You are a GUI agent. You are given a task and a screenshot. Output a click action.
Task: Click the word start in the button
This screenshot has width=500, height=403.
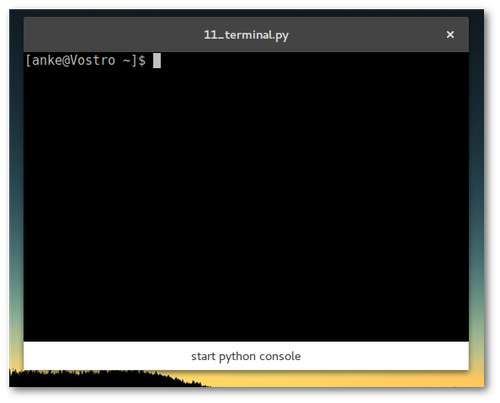[x=203, y=356]
